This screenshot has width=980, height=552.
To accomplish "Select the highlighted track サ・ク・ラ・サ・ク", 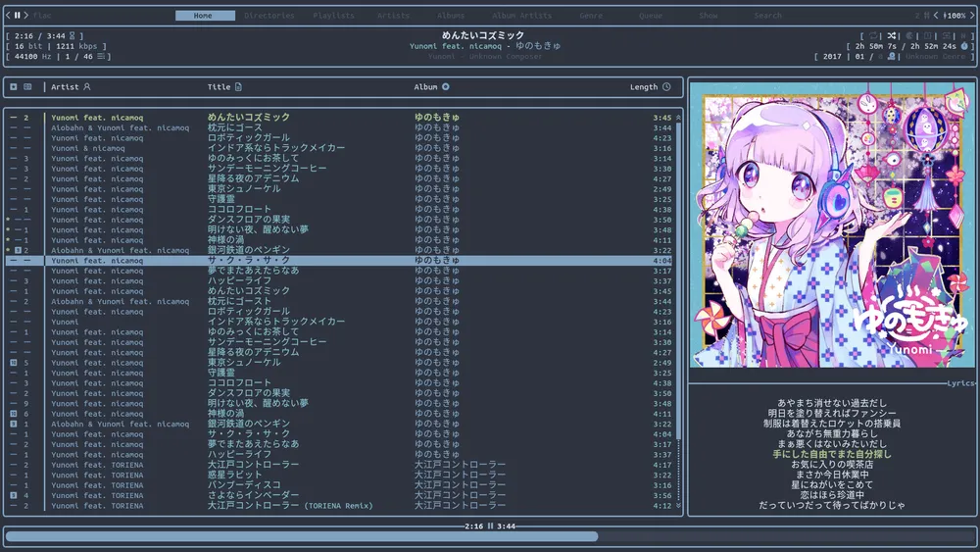I will 249,261.
